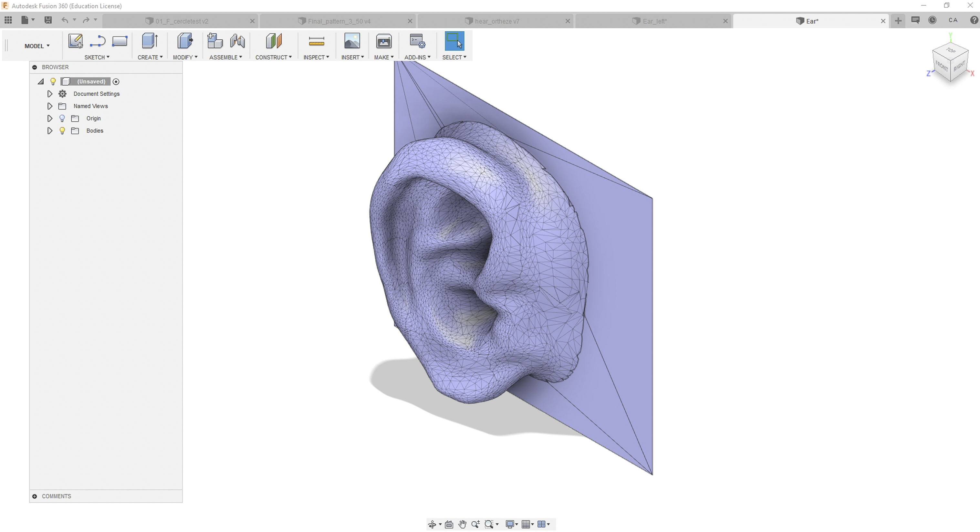The width and height of the screenshot is (980, 532).
Task: Select the Create Sketch tool icon
Action: click(x=75, y=41)
